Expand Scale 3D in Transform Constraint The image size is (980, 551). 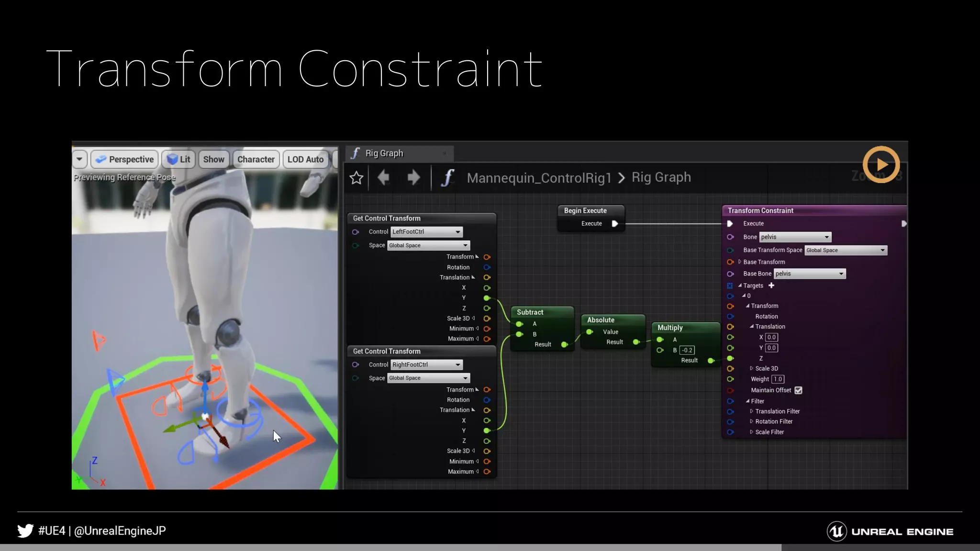pos(752,368)
